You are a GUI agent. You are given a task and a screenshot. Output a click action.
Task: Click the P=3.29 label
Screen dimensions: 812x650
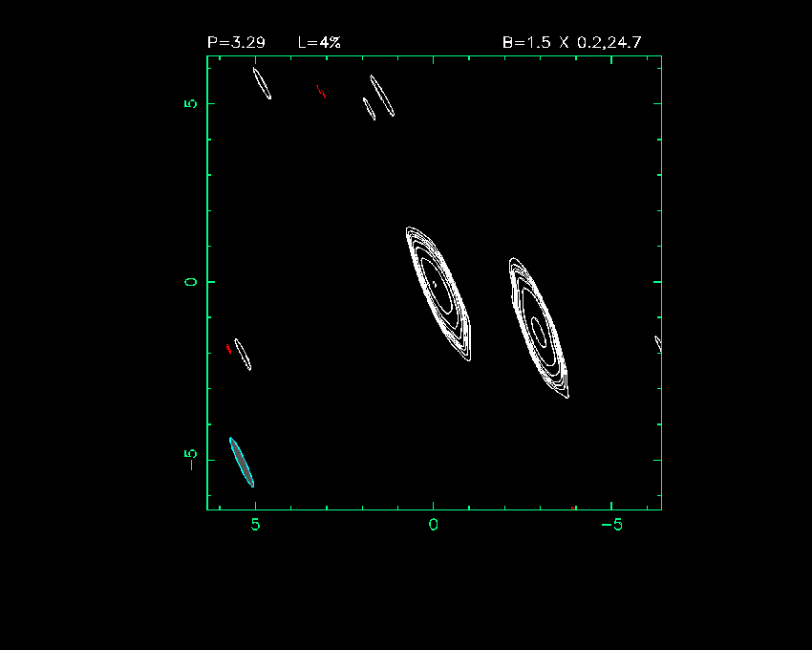click(236, 42)
